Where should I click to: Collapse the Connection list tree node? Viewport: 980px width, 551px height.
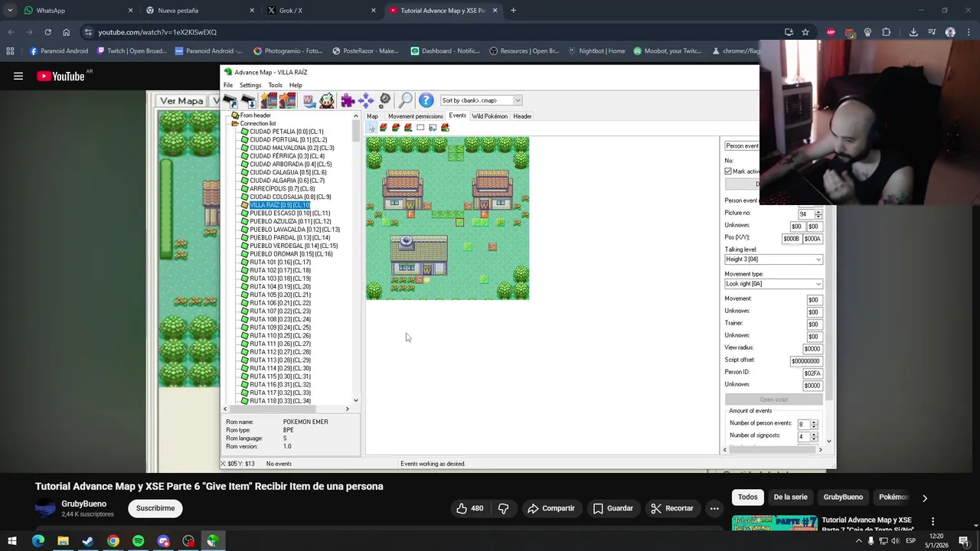[x=234, y=123]
